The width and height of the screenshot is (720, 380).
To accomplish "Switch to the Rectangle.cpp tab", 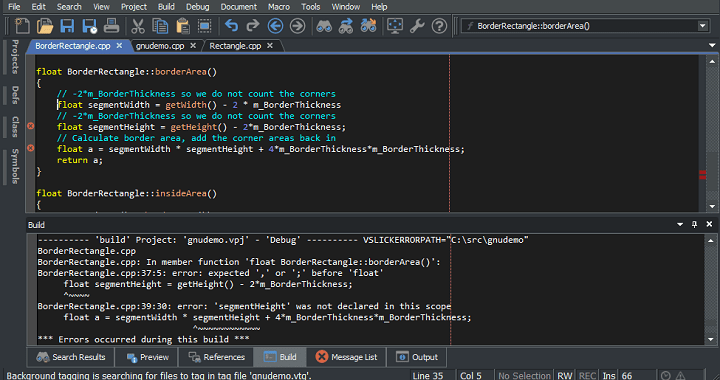I will point(236,46).
